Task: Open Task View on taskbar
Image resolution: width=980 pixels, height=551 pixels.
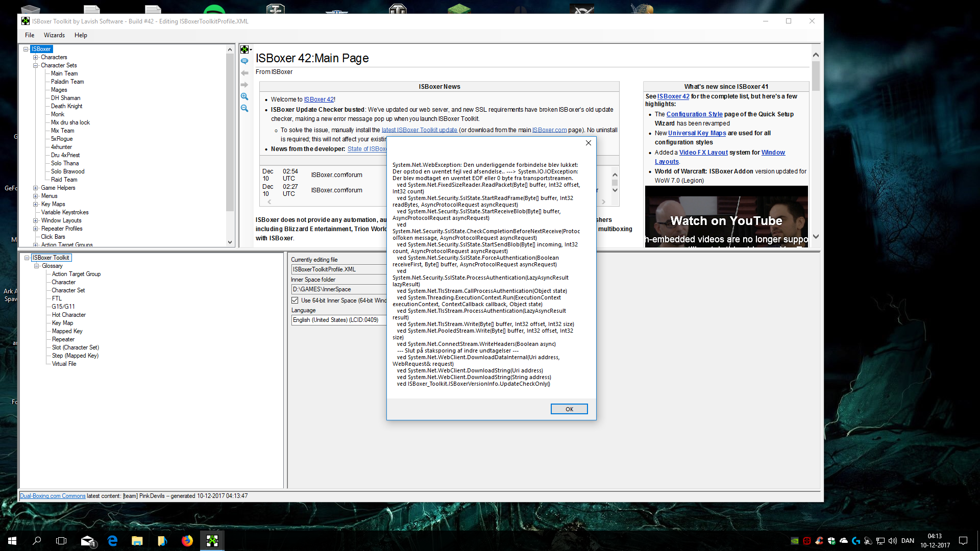Action: 61,541
